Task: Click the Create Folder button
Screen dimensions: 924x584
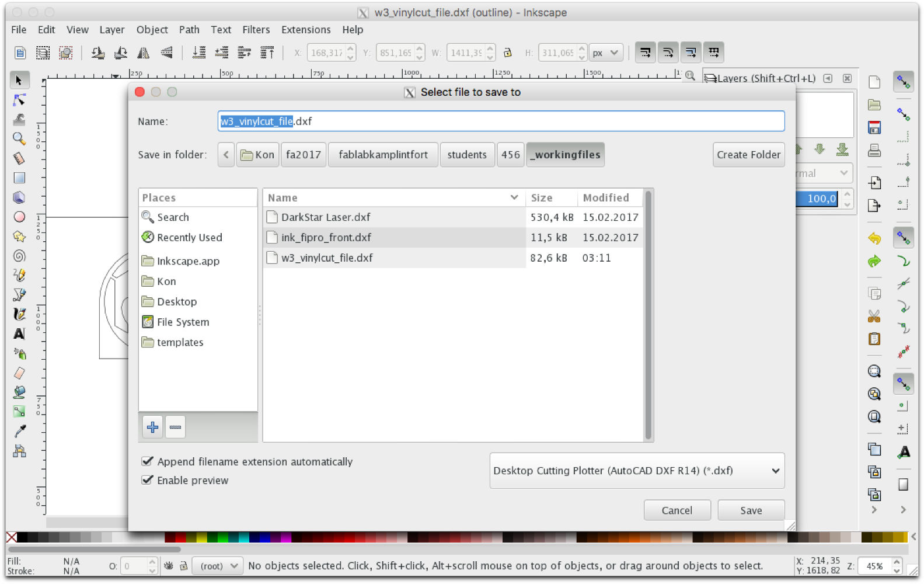Action: click(749, 155)
